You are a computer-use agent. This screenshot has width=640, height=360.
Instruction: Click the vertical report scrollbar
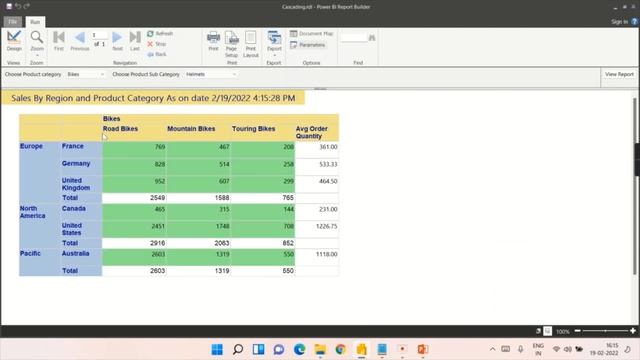coord(635,186)
